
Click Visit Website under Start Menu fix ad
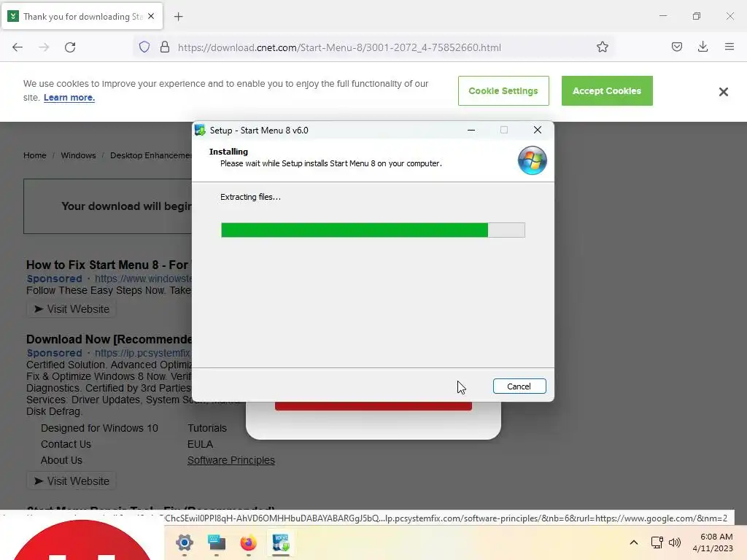coord(71,309)
